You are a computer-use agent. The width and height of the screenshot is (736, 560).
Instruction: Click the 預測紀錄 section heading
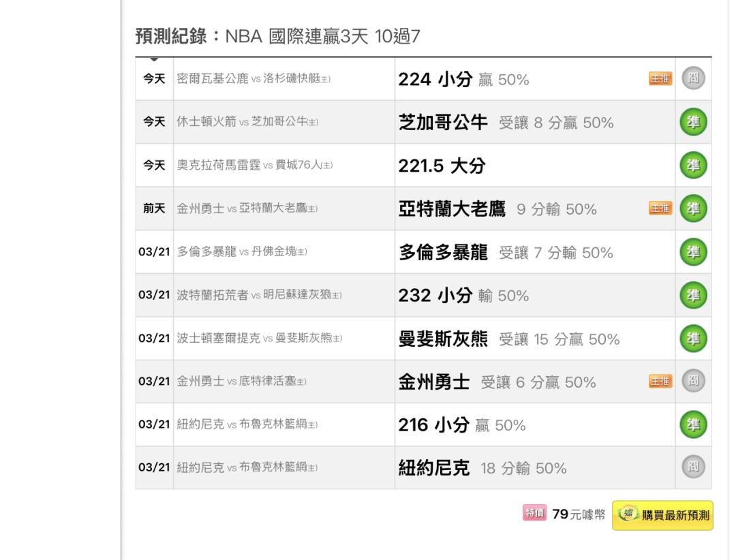pyautogui.click(x=174, y=37)
